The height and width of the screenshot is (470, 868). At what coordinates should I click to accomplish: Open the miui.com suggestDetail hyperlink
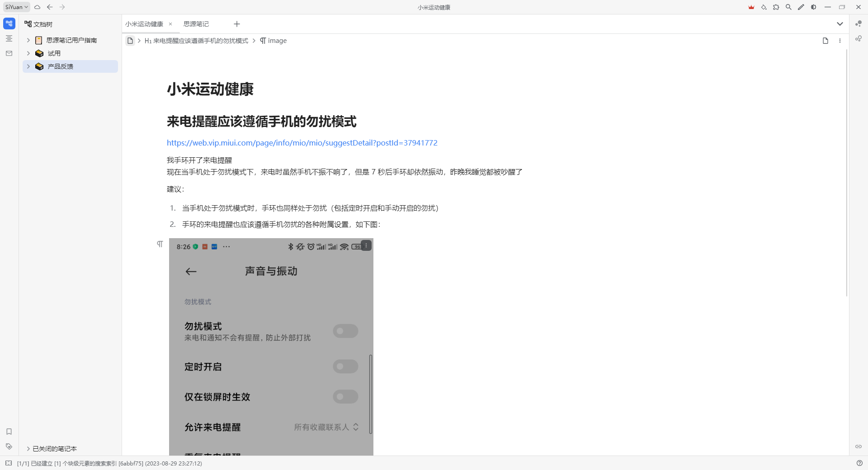point(302,143)
